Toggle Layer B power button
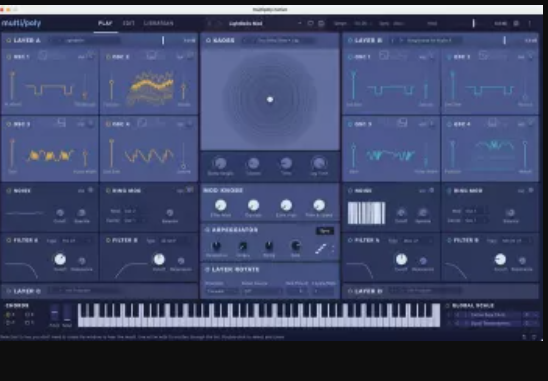Screen dimensions: 548x381 pos(350,41)
